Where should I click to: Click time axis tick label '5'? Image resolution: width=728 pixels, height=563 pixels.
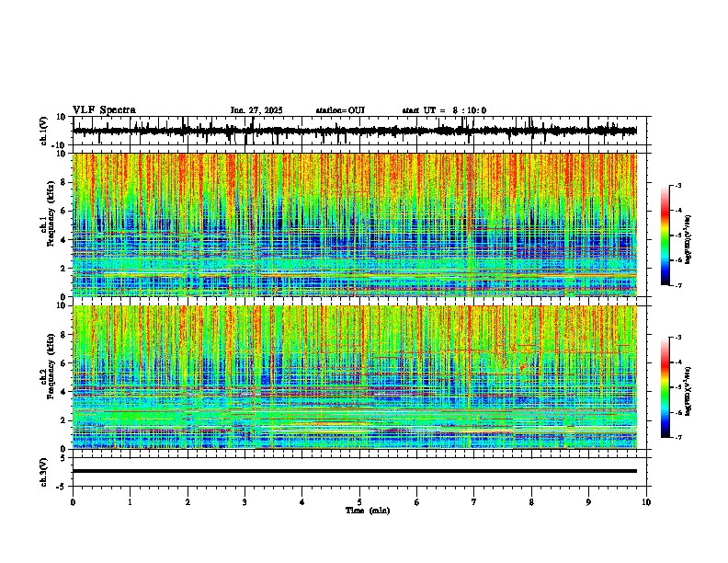(x=359, y=502)
